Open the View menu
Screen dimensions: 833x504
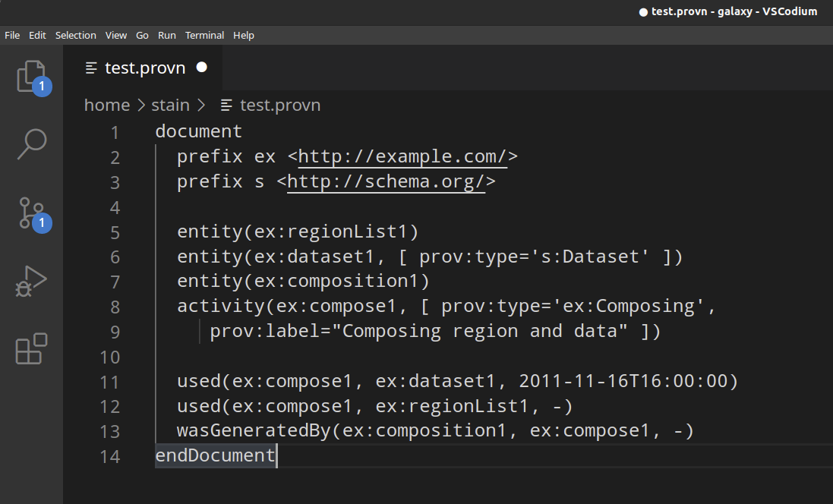point(116,35)
